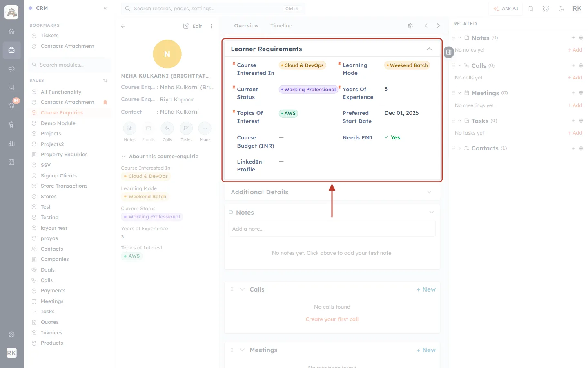Click the global search records field
The image size is (588, 368).
coord(213,9)
